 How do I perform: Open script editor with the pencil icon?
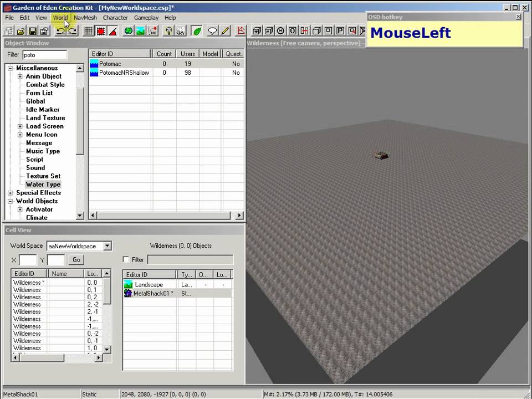224,31
